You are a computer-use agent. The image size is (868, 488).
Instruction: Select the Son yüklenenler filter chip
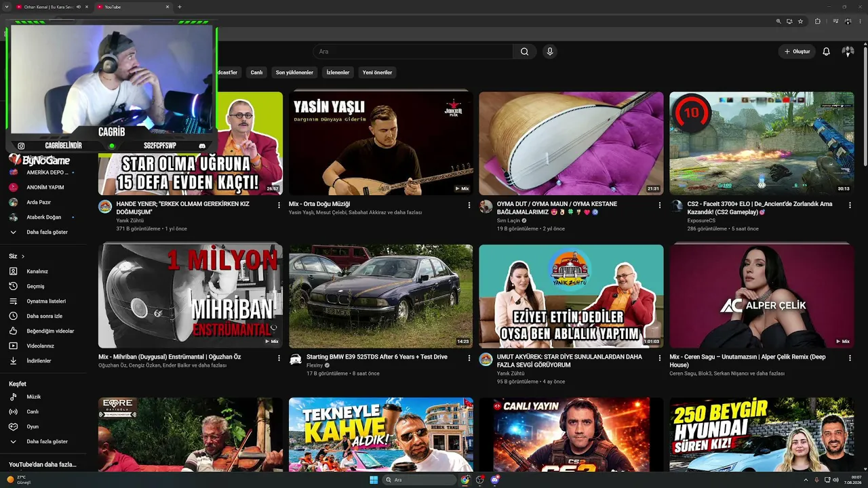(x=294, y=73)
